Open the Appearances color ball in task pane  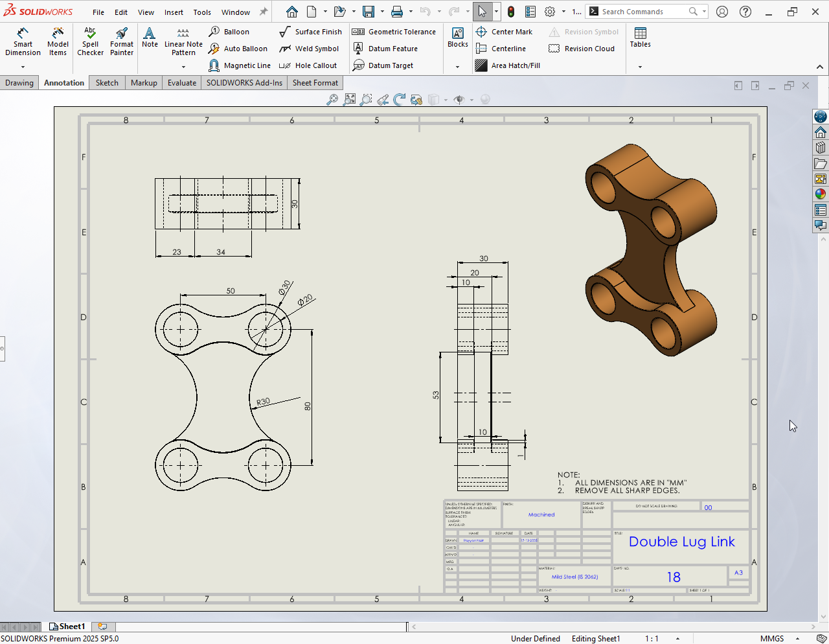click(x=821, y=194)
